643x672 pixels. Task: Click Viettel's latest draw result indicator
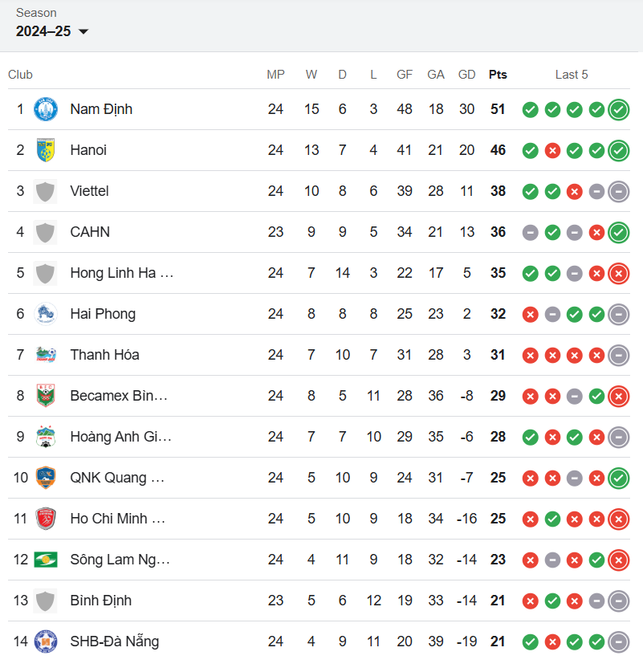point(619,192)
